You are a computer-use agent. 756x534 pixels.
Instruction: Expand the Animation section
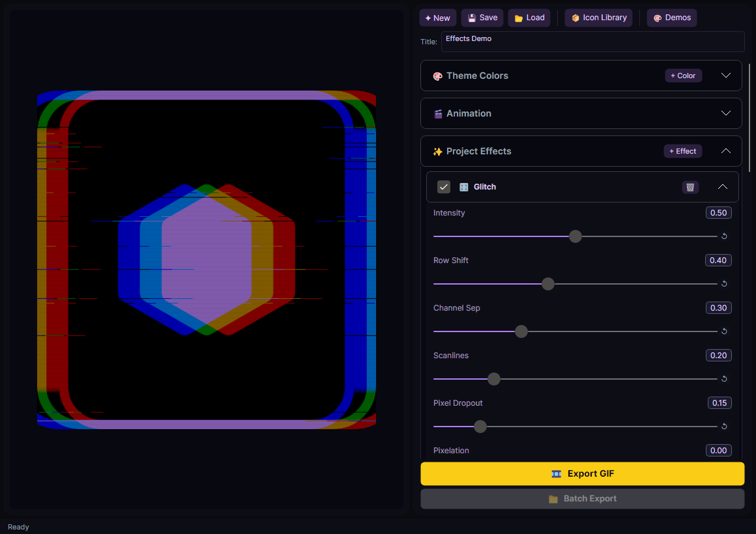tap(726, 113)
